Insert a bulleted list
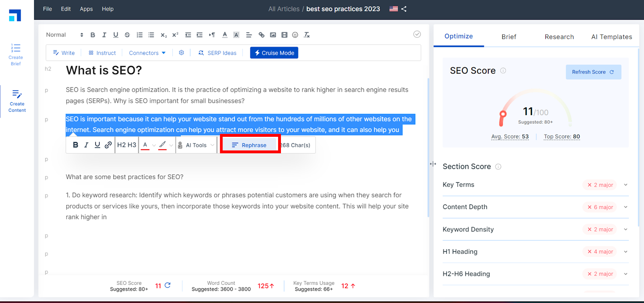This screenshot has height=303, width=644. 151,35
